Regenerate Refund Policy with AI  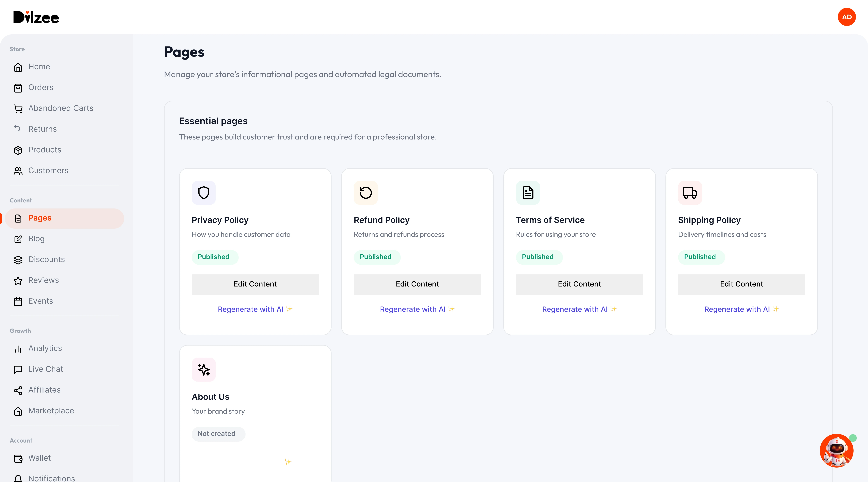coord(417,309)
